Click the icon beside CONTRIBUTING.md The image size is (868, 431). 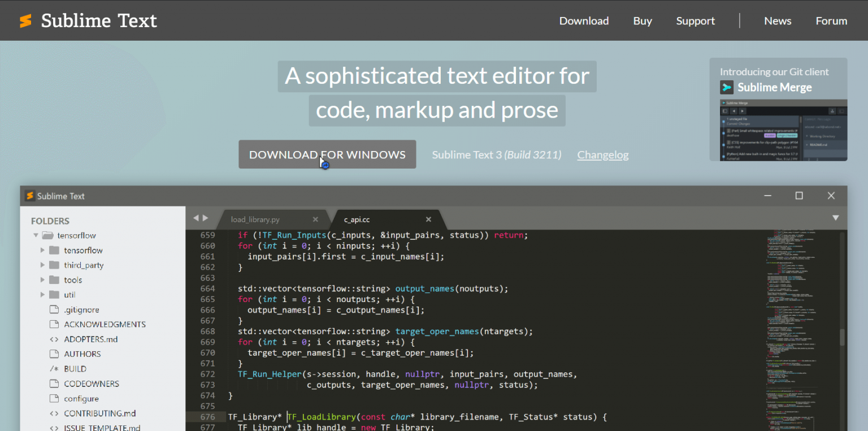(54, 413)
